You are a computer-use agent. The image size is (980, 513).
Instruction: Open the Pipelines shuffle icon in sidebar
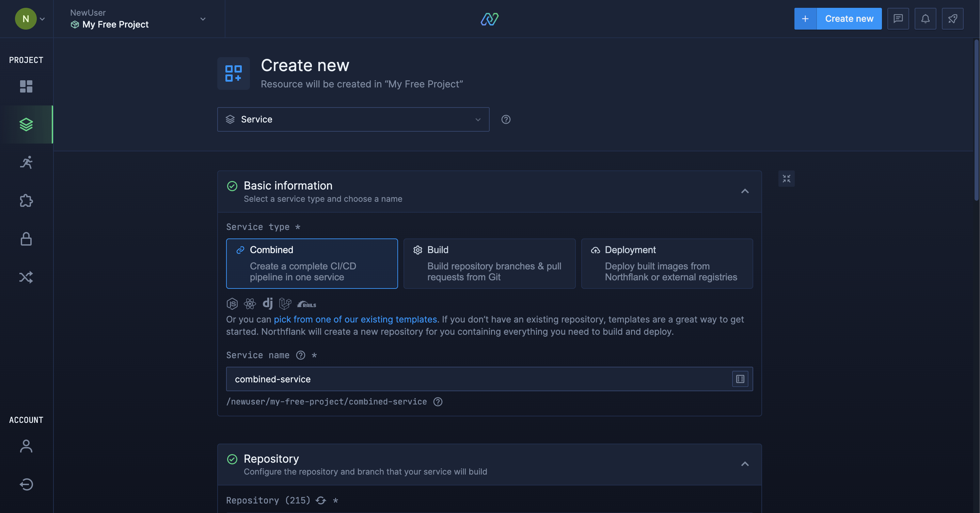pyautogui.click(x=26, y=277)
